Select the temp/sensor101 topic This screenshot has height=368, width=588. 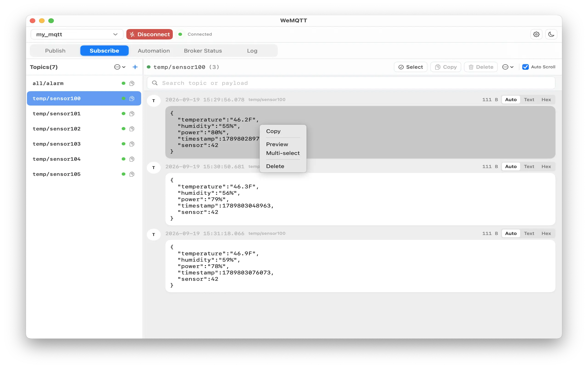pyautogui.click(x=84, y=114)
